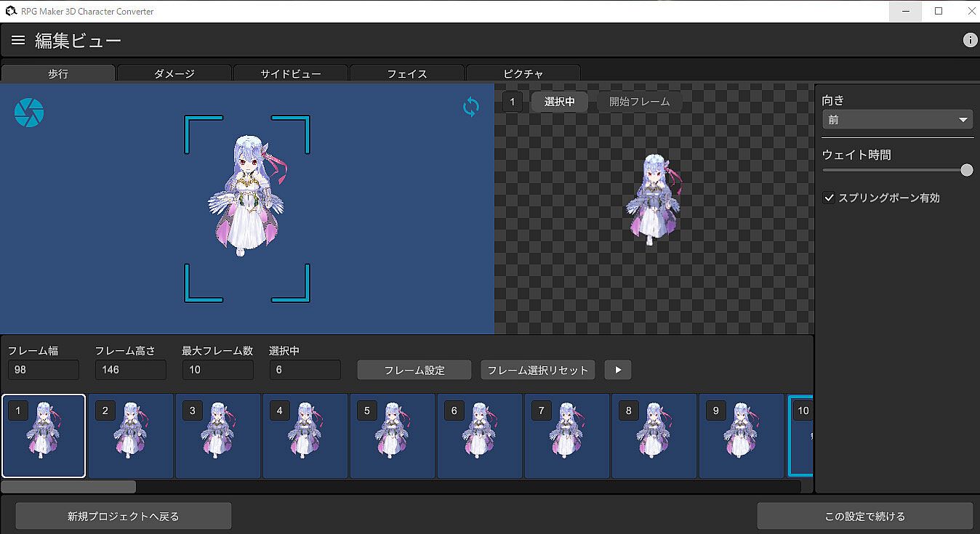Click the ウェイト時間 slider handle
The width and height of the screenshot is (980, 534).
coord(966,170)
